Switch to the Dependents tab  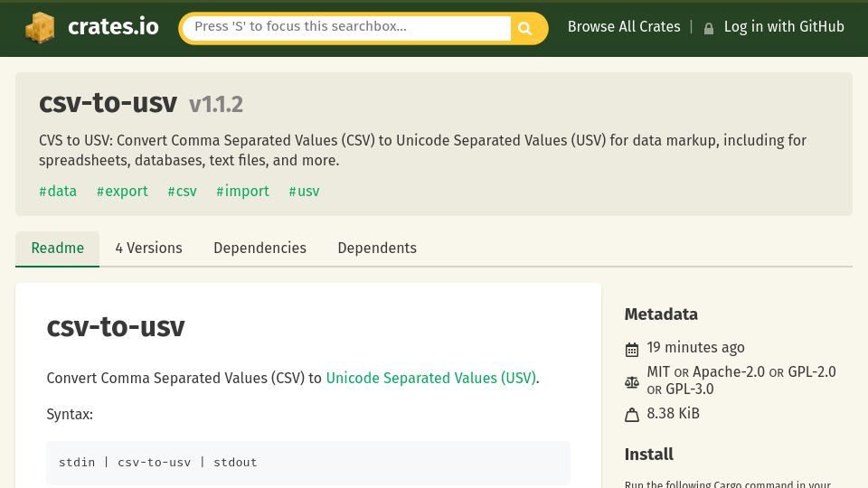pos(377,249)
